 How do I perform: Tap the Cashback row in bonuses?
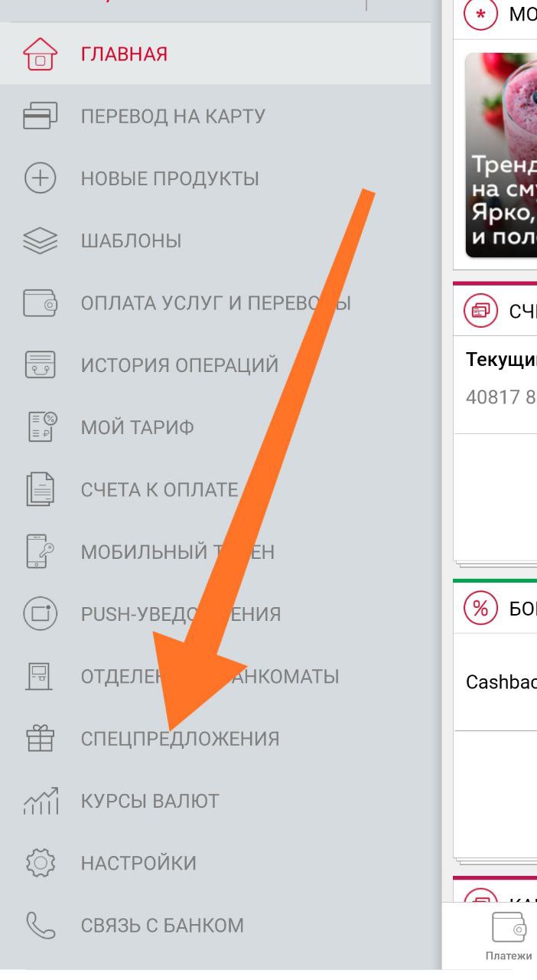[496, 682]
